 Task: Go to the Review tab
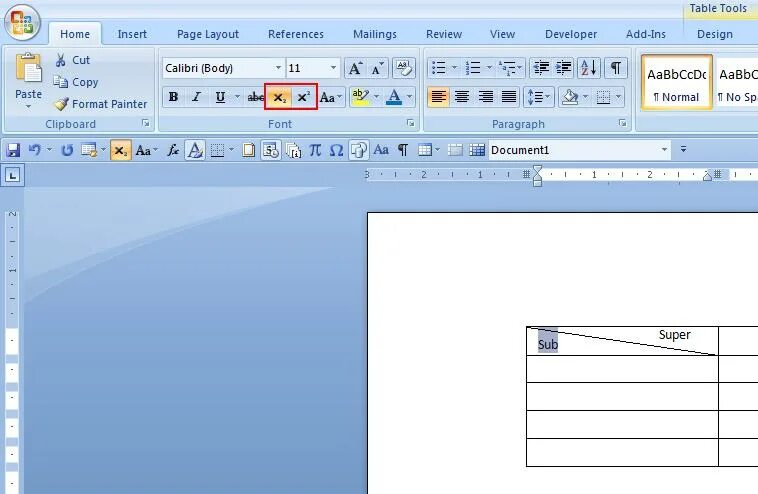(444, 34)
